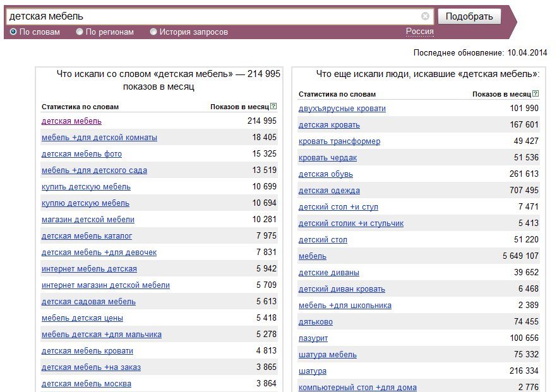Viewport: 557px width, 392px height.
Task: Open the 'детская кровать' link
Action: pyautogui.click(x=329, y=124)
